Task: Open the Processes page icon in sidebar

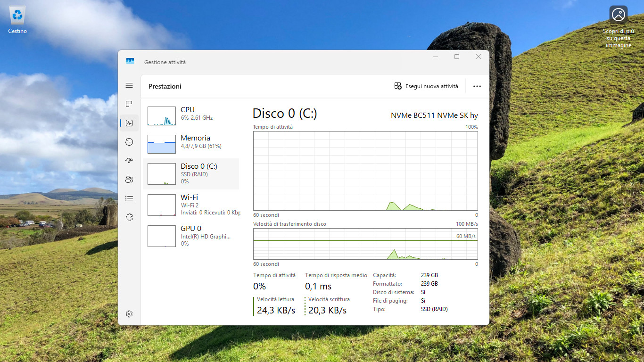Action: pyautogui.click(x=129, y=104)
